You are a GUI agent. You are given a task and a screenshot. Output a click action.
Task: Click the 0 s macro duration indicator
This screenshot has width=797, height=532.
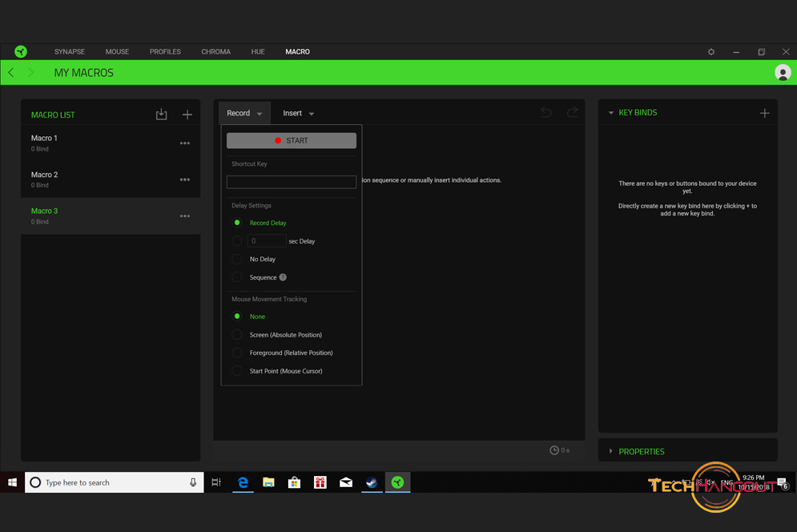click(x=560, y=450)
